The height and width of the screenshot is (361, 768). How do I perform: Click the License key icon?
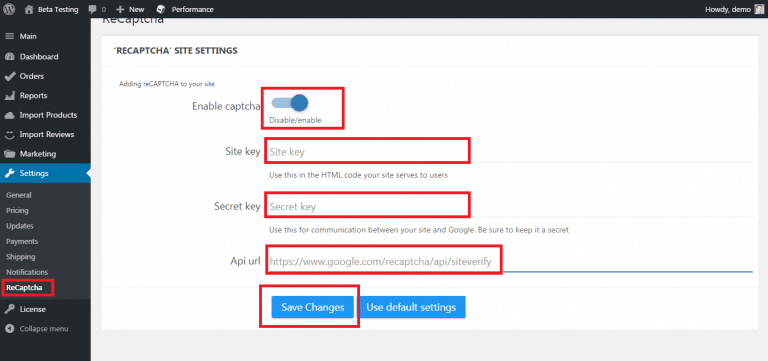(x=9, y=309)
